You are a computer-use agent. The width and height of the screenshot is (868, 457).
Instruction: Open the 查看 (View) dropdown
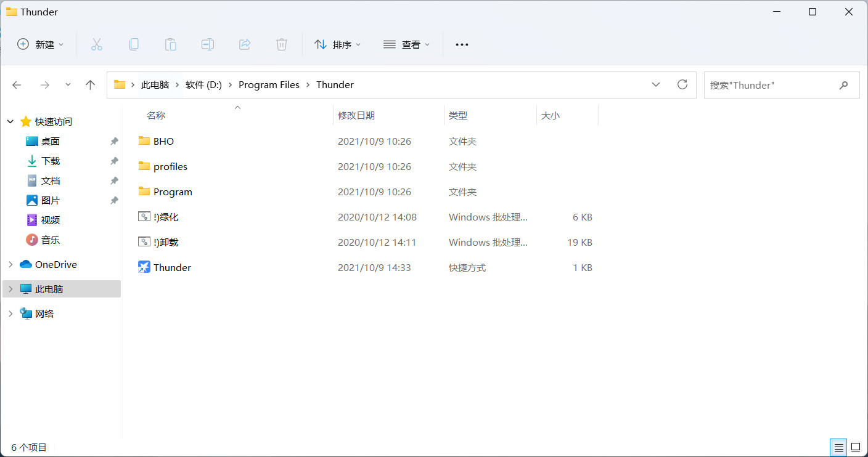(407, 44)
